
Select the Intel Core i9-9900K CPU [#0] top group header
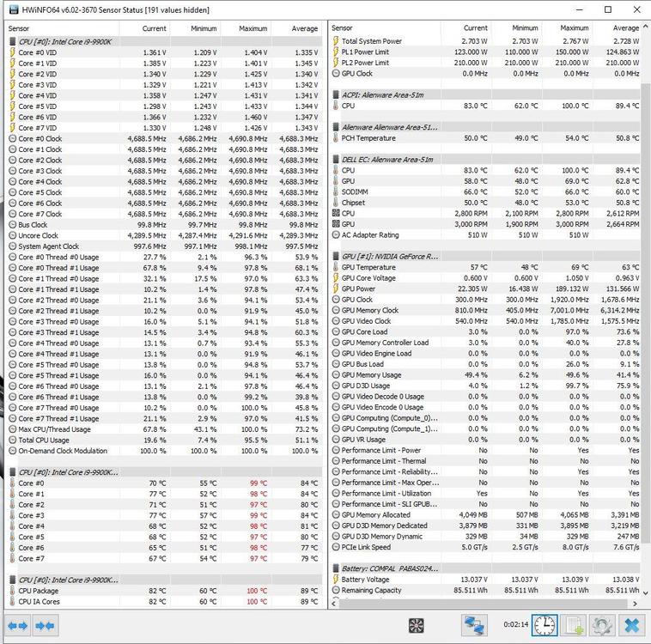[x=69, y=41]
